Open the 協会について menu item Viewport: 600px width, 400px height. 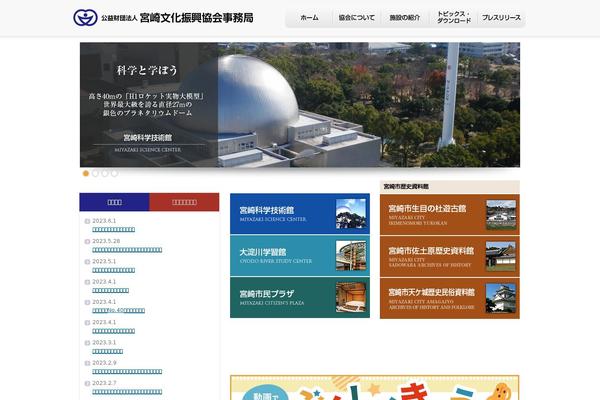click(x=357, y=18)
